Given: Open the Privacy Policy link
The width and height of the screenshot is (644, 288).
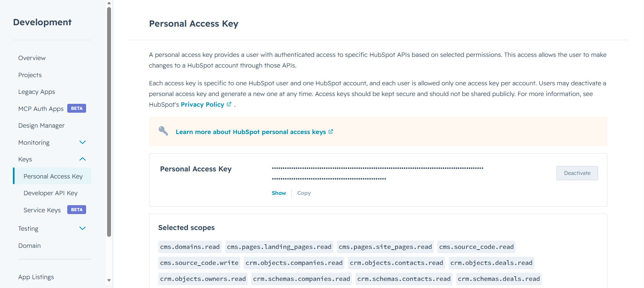Looking at the screenshot, I should (202, 105).
